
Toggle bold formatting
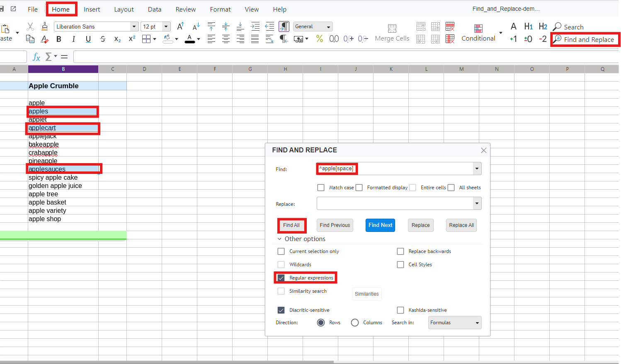(58, 39)
